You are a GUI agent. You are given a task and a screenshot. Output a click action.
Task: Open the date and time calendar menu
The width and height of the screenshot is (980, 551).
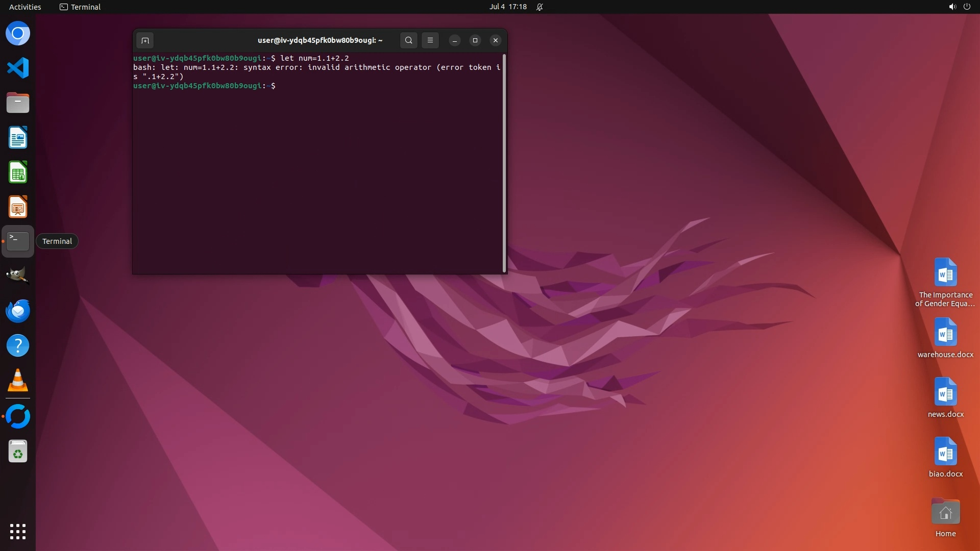507,7
